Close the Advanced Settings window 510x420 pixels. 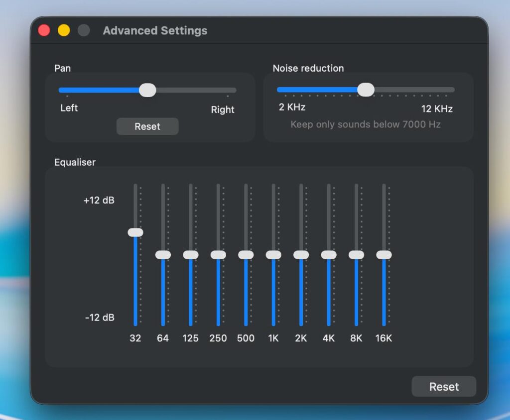[x=44, y=30]
